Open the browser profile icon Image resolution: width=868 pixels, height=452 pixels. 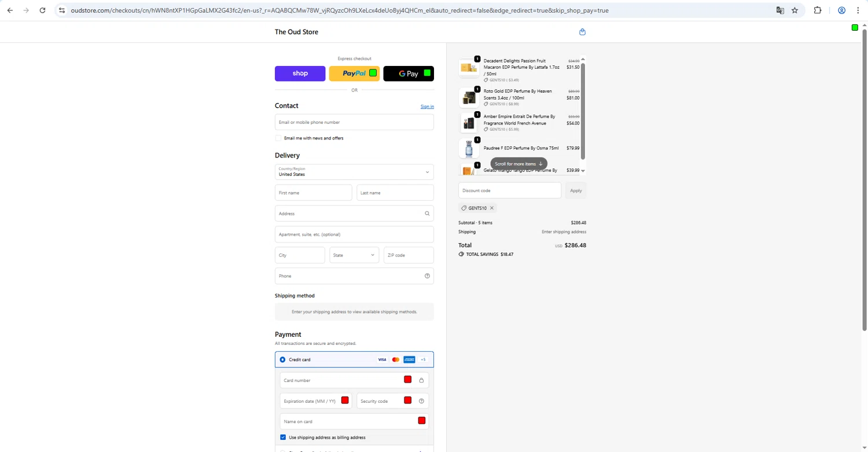[x=842, y=10]
